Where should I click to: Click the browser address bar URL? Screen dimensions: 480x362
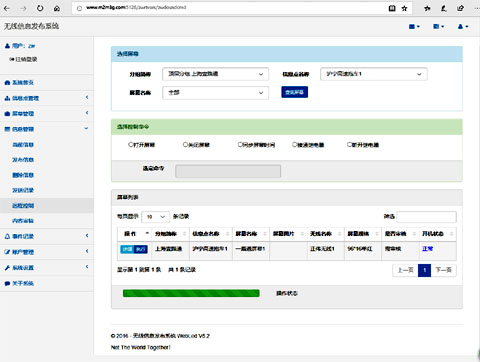pyautogui.click(x=136, y=7)
